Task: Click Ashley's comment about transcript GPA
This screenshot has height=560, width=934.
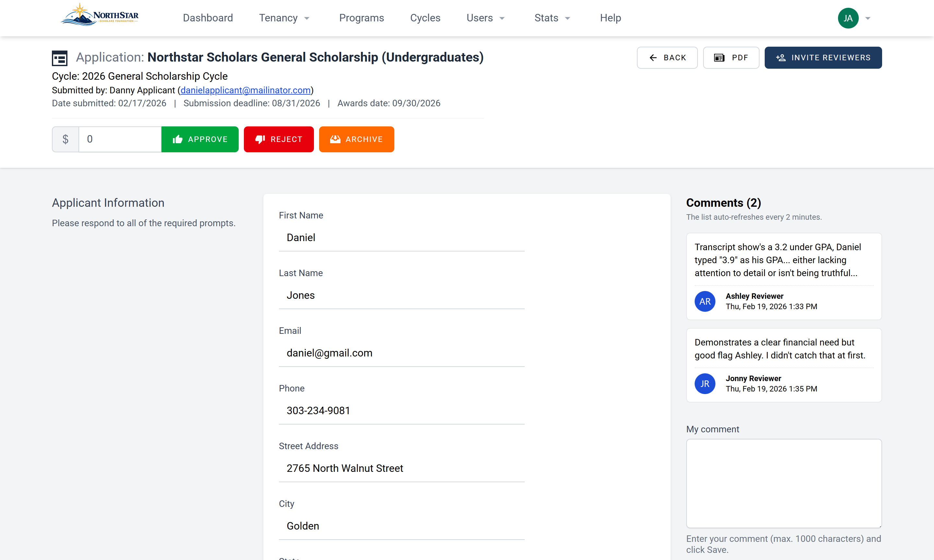Action: click(778, 260)
